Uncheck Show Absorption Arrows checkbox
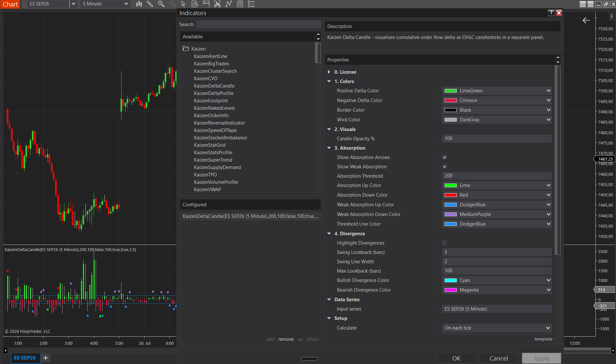Viewport: 616px width, 364px height. click(x=445, y=157)
